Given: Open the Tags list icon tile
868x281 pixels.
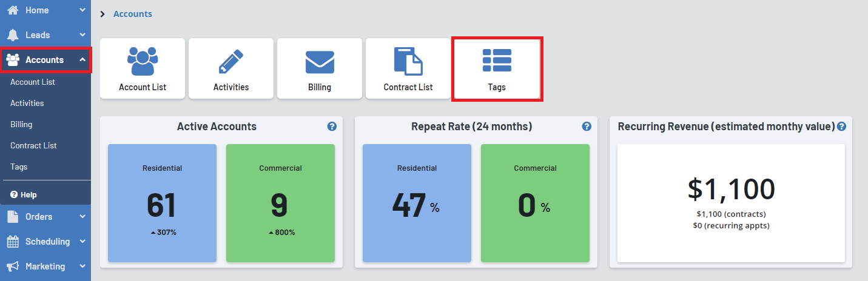Looking at the screenshot, I should tap(497, 68).
